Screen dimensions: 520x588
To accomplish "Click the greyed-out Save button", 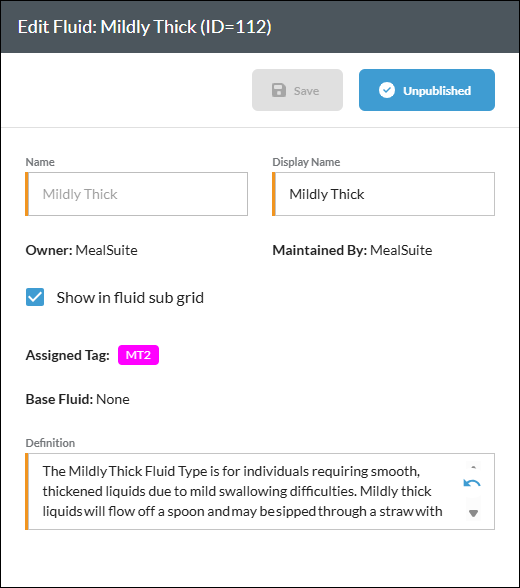I will (297, 90).
